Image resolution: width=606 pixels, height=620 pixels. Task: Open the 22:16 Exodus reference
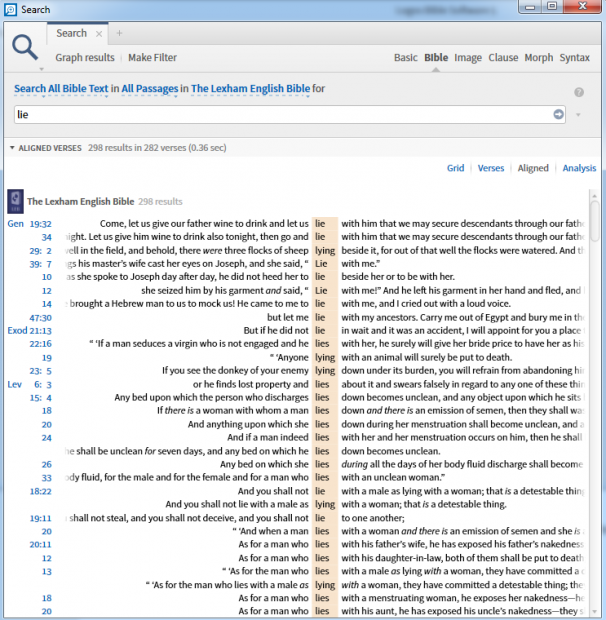(40, 344)
